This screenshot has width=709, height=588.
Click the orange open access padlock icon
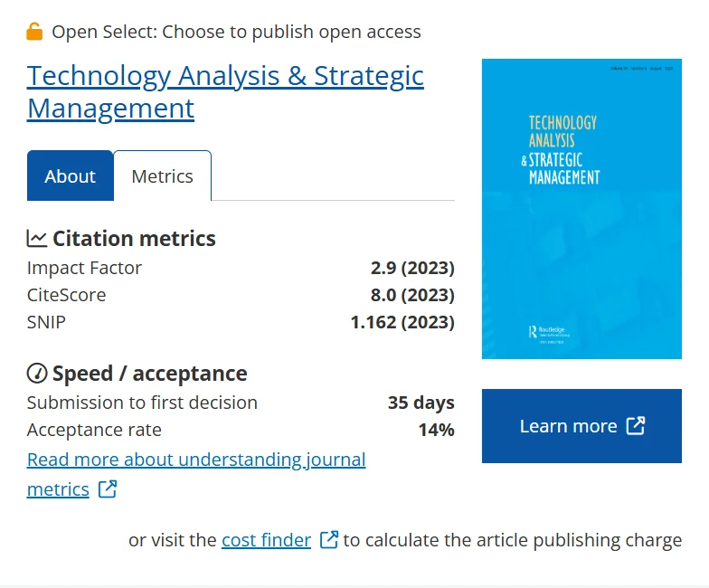tap(34, 32)
